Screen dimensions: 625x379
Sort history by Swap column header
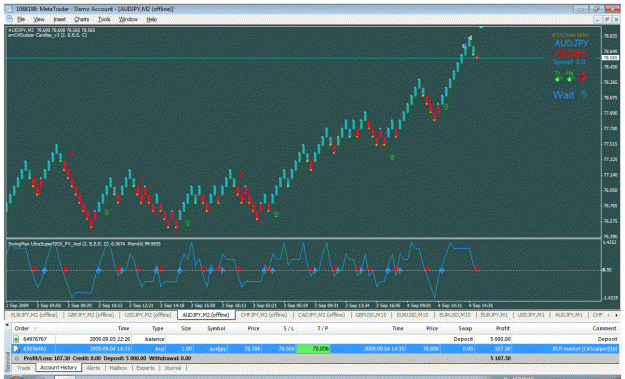(465, 328)
